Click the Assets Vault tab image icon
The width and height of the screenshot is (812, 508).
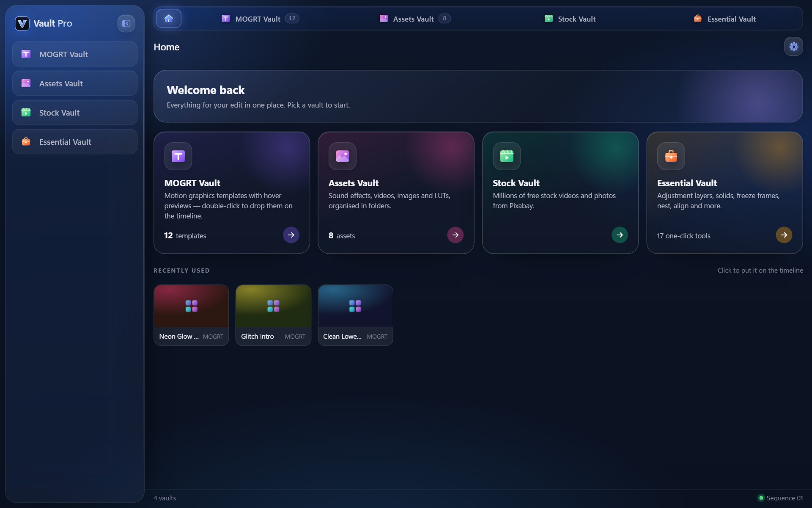[384, 19]
